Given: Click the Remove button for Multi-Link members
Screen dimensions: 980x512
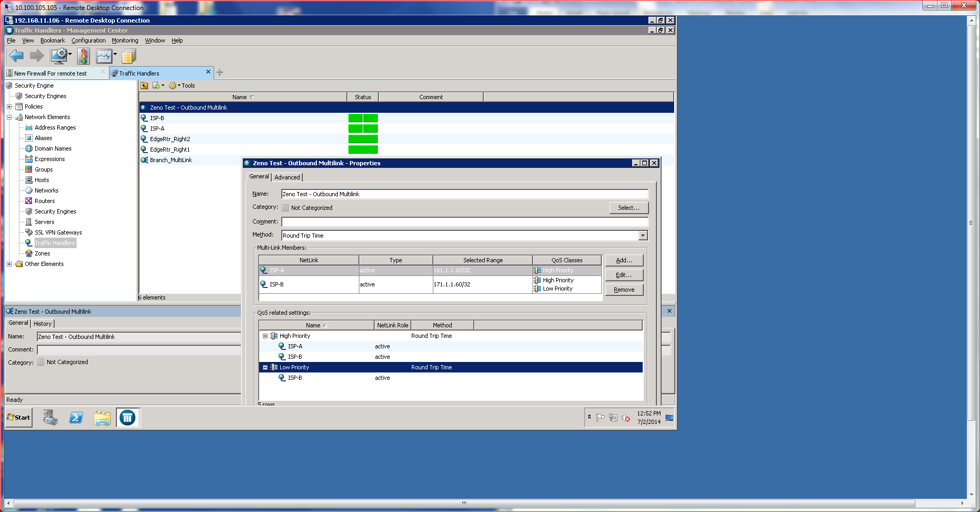Looking at the screenshot, I should point(624,290).
